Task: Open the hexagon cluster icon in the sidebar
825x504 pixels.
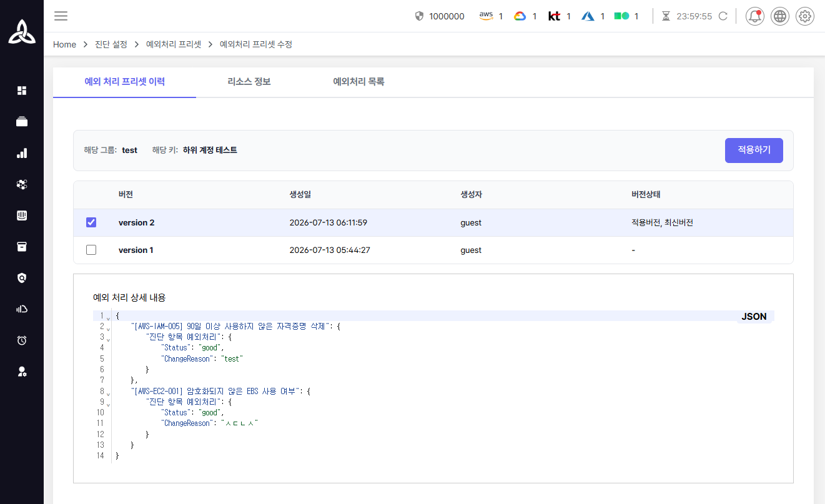Action: pyautogui.click(x=22, y=184)
